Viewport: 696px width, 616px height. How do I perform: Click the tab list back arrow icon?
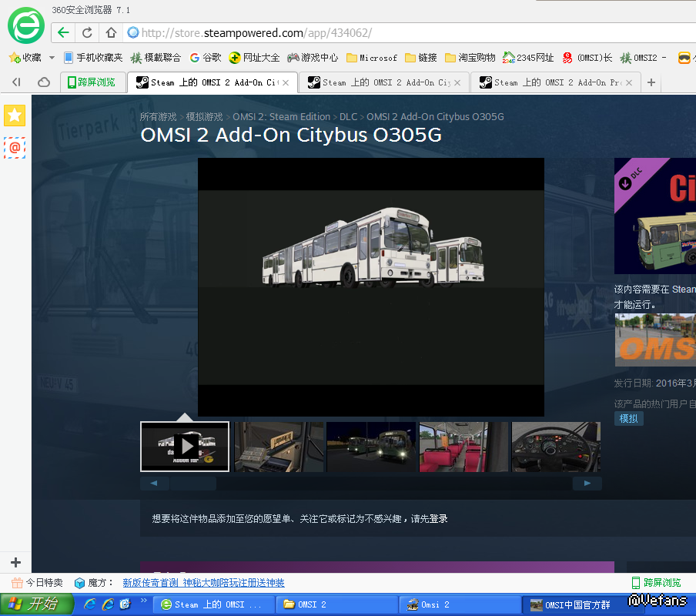click(x=16, y=82)
